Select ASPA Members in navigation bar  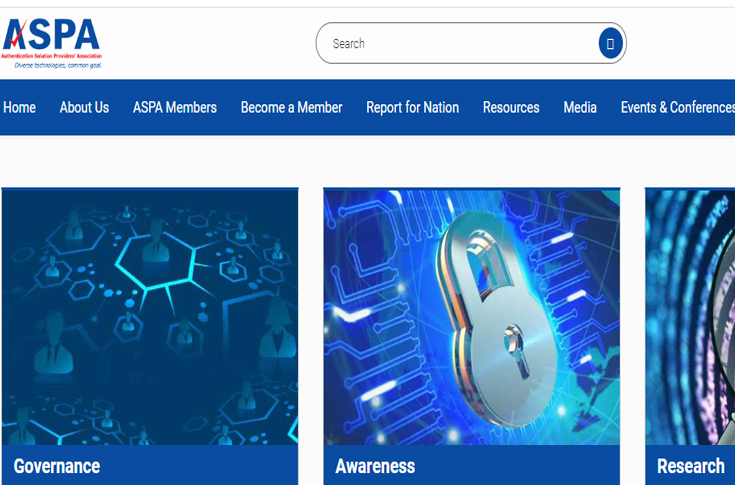click(x=175, y=107)
